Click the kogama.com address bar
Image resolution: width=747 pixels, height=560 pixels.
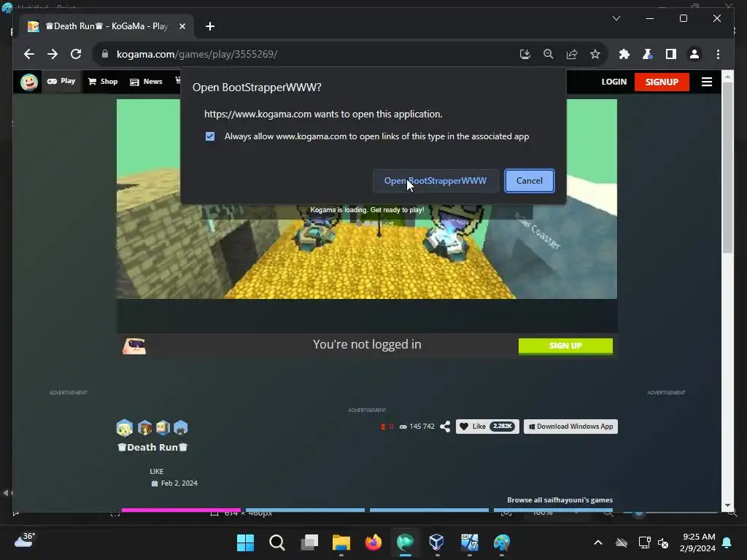305,54
